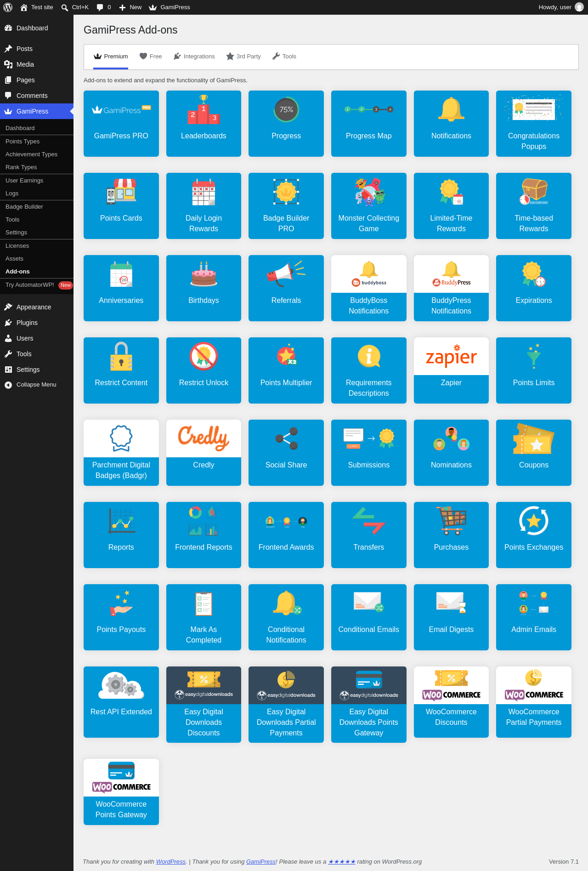
Task: Open the Points Cards shop icon
Action: click(121, 192)
